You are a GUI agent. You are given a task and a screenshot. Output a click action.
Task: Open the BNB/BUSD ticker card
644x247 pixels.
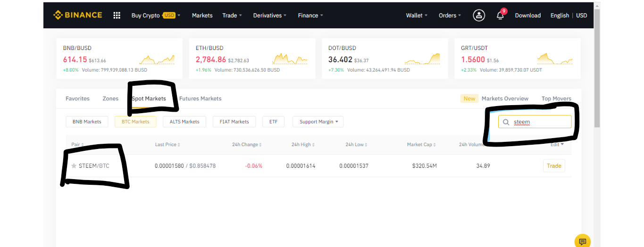(119, 58)
